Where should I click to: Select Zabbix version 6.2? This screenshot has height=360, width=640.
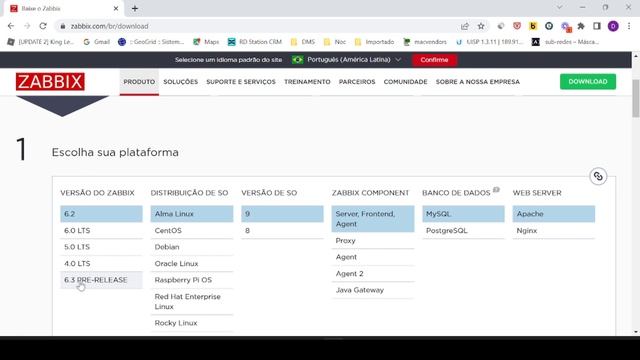(101, 214)
